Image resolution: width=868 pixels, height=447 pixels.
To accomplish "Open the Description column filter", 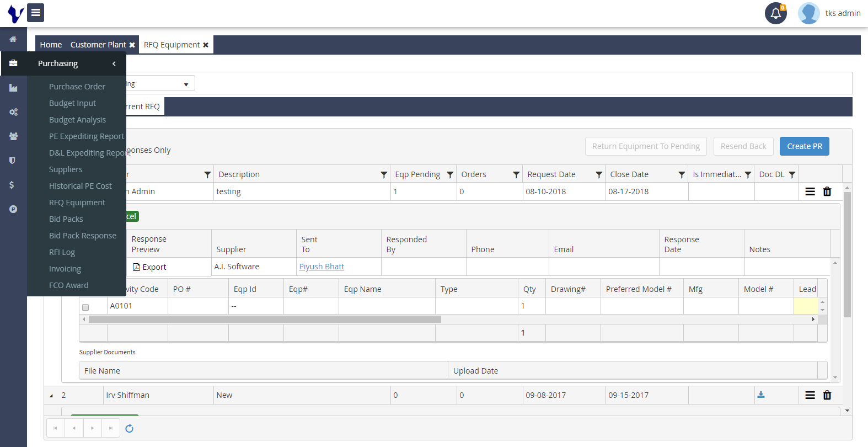I will [384, 174].
